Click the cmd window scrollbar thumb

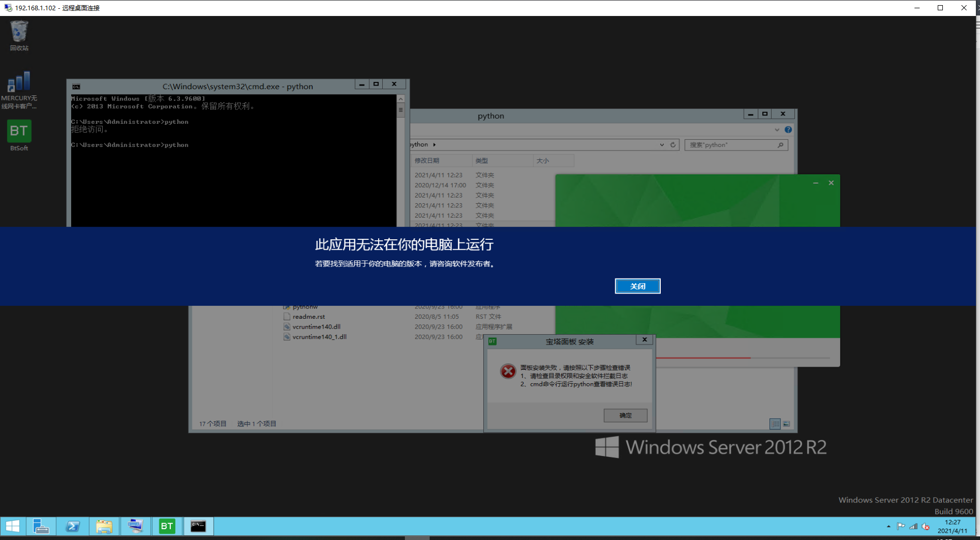click(x=401, y=110)
